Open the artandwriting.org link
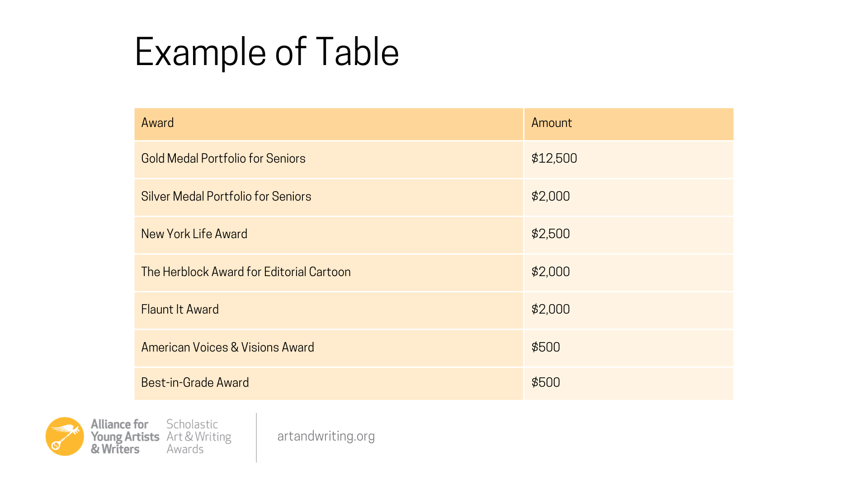 326,436
